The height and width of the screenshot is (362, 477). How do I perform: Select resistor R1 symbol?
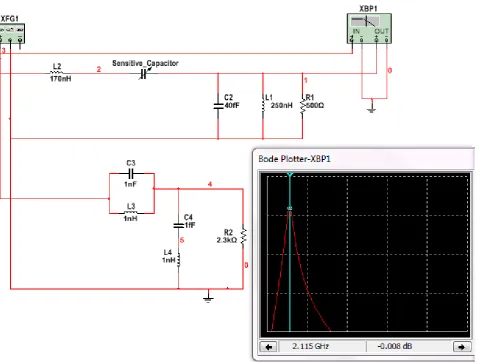tap(303, 106)
